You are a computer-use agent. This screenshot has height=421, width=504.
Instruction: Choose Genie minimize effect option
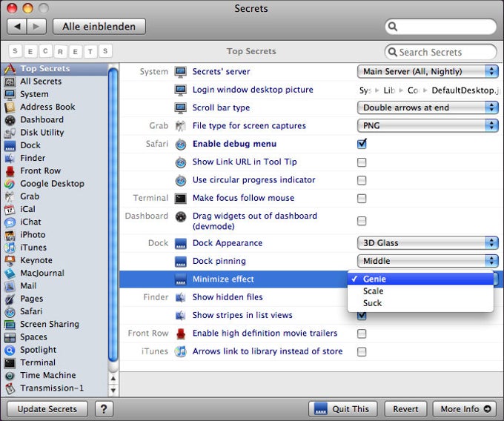[421, 279]
